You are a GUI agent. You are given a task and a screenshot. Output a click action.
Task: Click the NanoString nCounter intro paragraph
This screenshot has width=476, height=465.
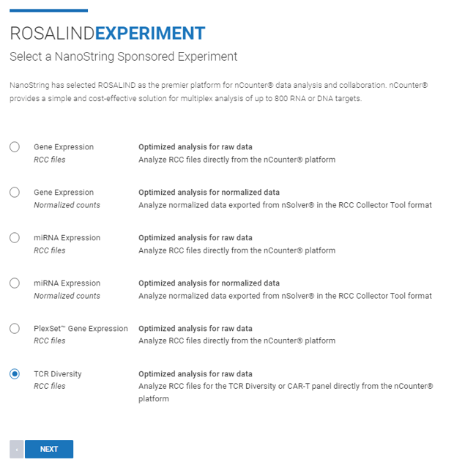218,92
